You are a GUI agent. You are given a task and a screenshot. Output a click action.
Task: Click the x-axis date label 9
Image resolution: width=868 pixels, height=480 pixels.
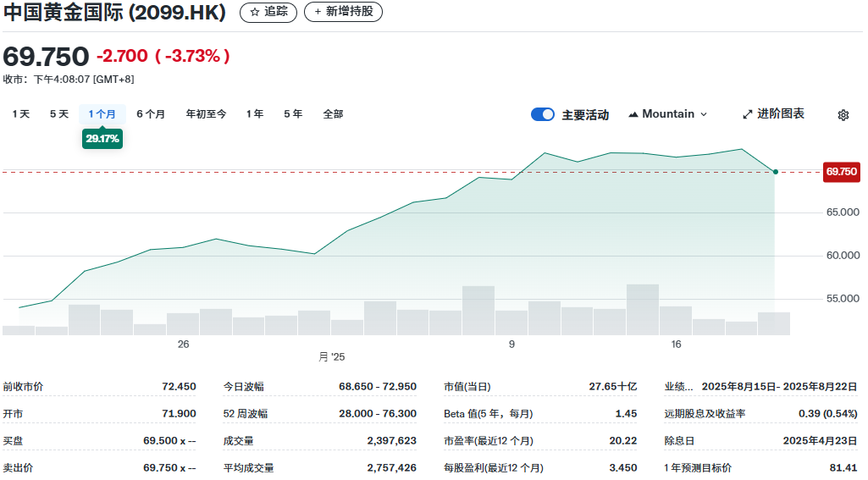511,345
